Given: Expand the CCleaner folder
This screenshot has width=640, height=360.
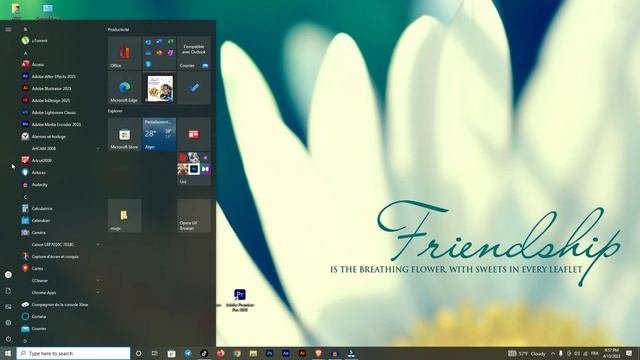Looking at the screenshot, I should pyautogui.click(x=61, y=281).
